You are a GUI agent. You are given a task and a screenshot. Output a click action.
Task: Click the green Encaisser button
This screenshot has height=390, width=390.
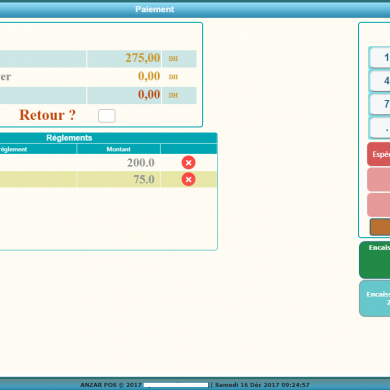coord(375,260)
